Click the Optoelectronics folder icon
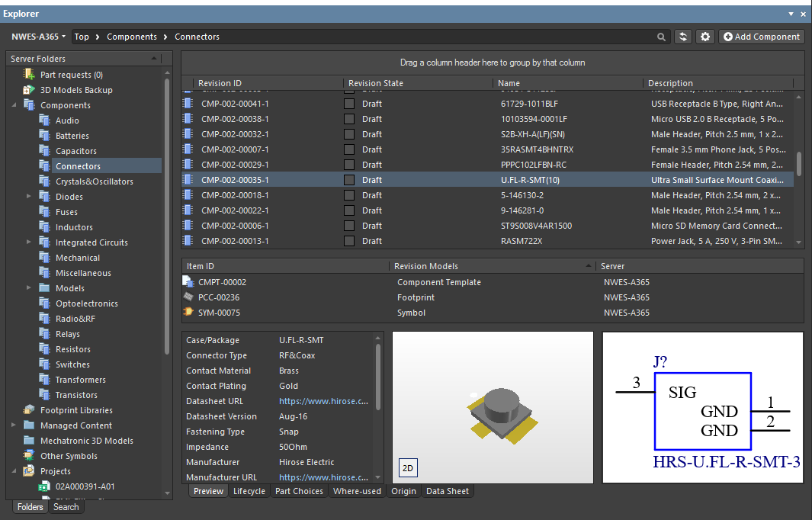The height and width of the screenshot is (520, 812). [44, 303]
